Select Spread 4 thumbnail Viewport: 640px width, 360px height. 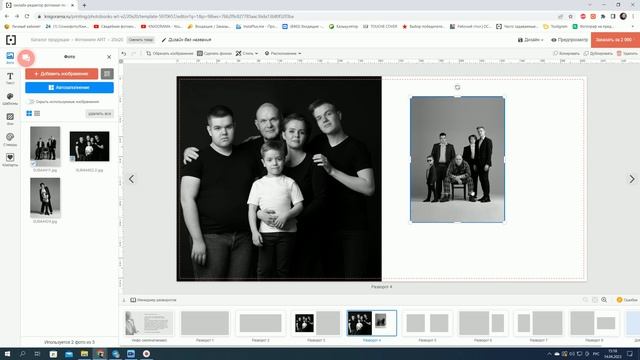(372, 323)
